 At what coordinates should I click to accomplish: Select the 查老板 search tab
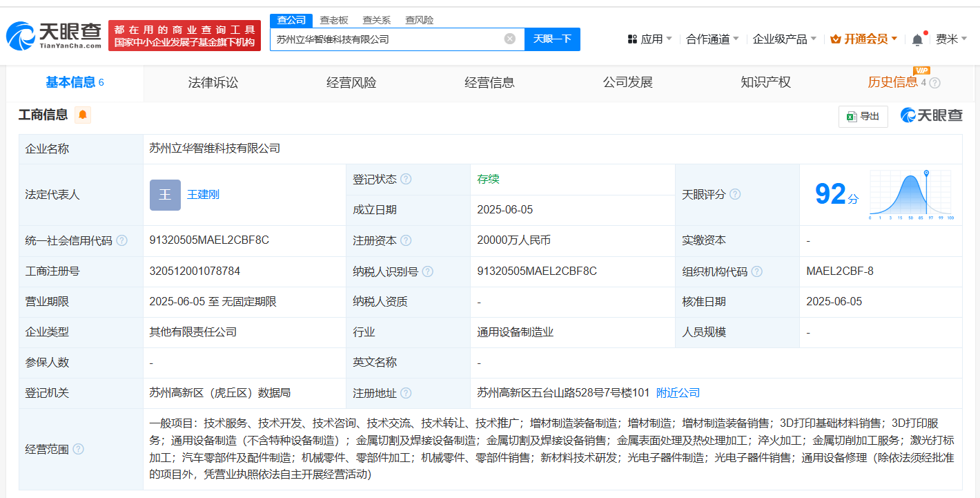(x=334, y=20)
